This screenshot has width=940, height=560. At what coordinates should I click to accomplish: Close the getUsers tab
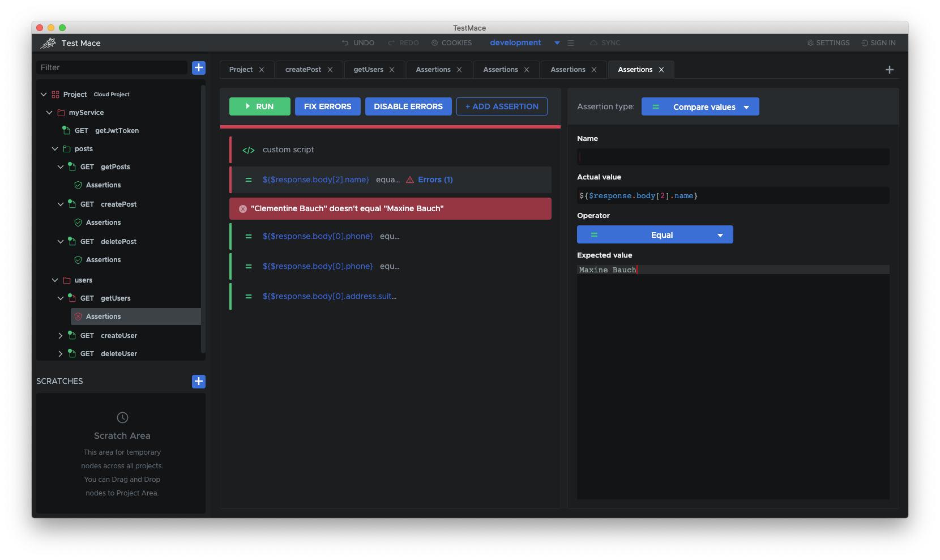[392, 70]
